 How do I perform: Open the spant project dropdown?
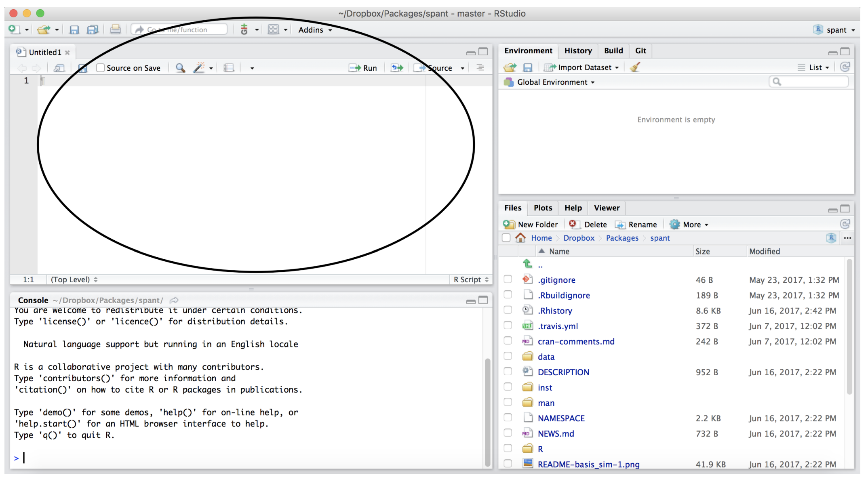coord(836,30)
